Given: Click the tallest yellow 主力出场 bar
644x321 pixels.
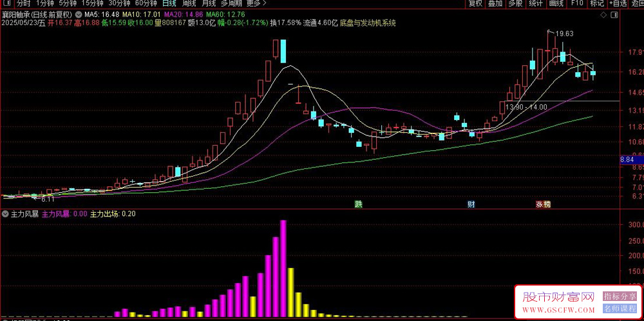Looking at the screenshot, I should [291, 292].
